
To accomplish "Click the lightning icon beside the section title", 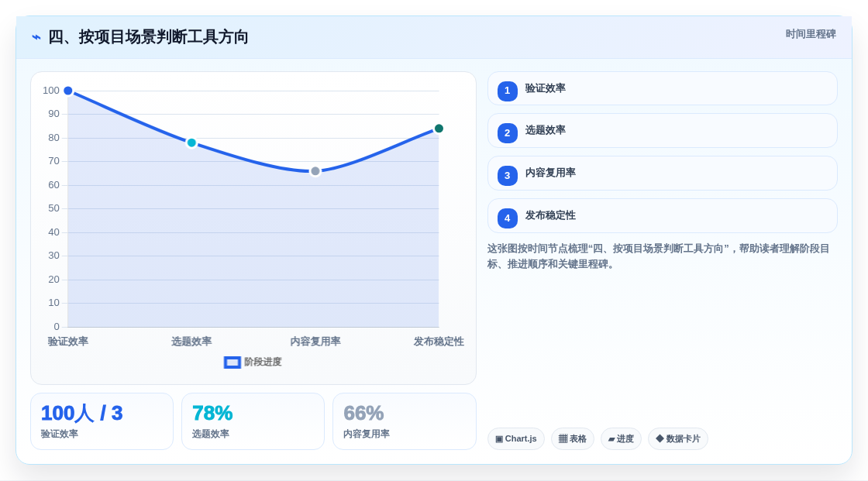I will (x=36, y=37).
